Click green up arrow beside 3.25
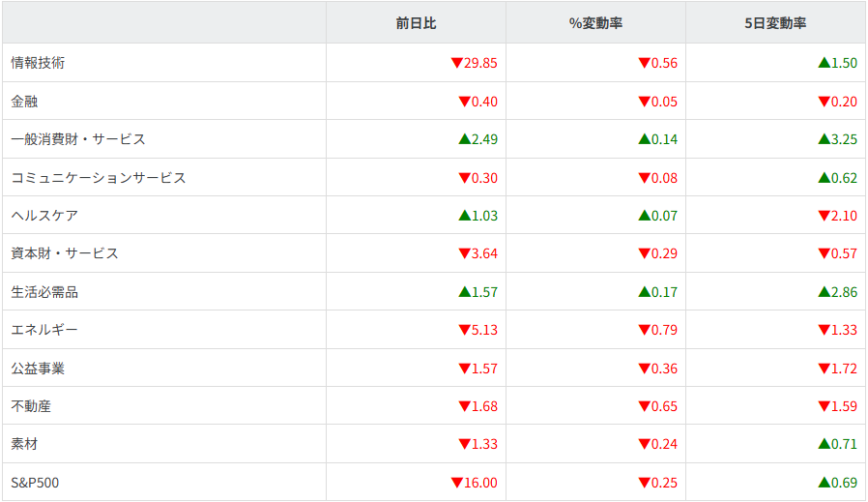The width and height of the screenshot is (868, 502). 824,139
